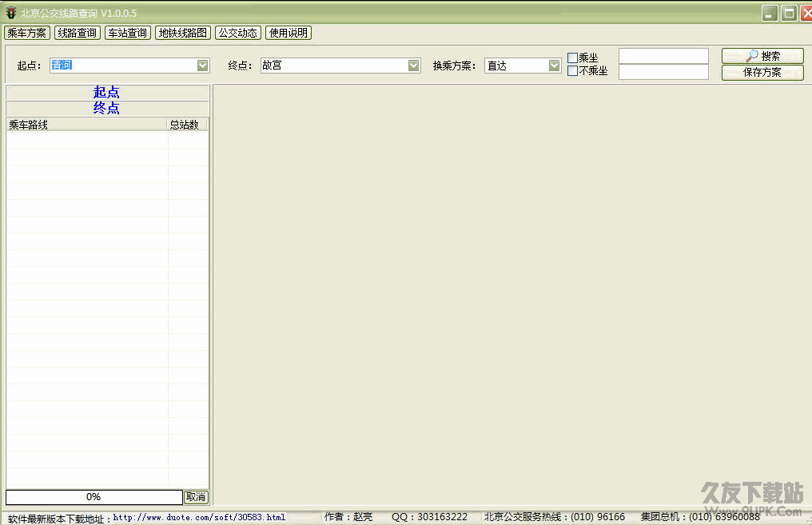The height and width of the screenshot is (525, 812).
Task: Sort by 乘车路线 column header
Action: [86, 125]
